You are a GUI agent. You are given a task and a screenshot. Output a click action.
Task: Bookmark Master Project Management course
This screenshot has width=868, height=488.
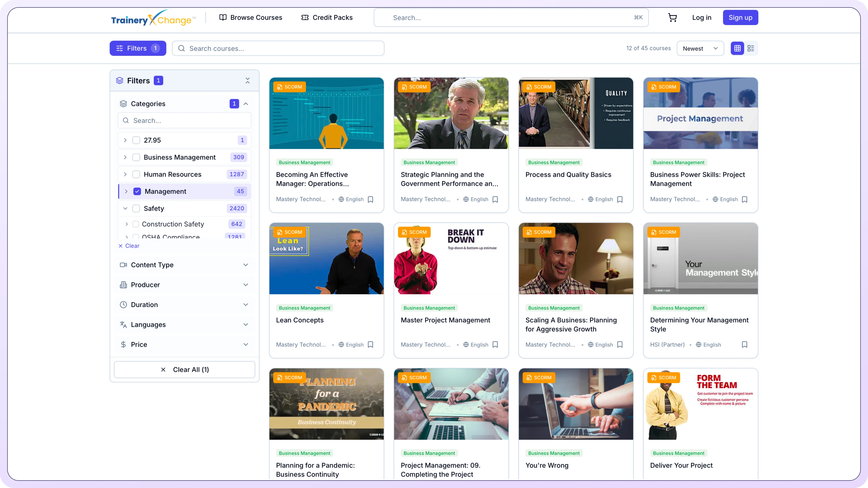click(x=495, y=345)
